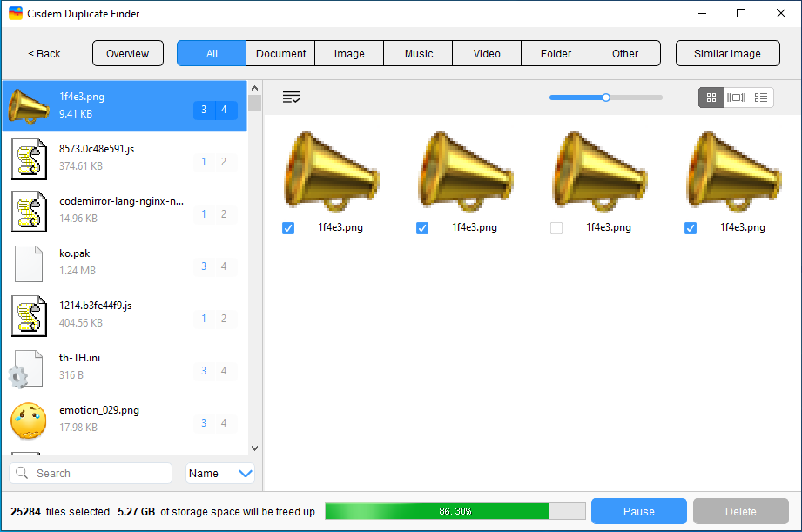This screenshot has width=802, height=532.
Task: Switch to the Music tab
Action: tap(418, 53)
